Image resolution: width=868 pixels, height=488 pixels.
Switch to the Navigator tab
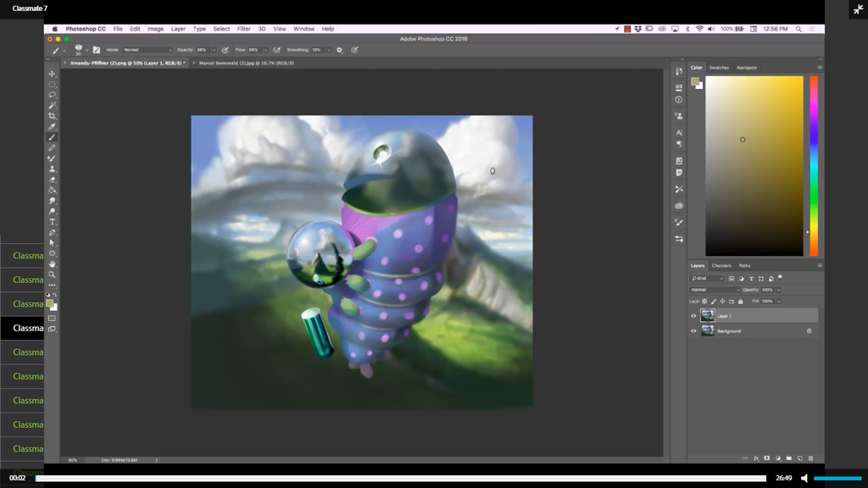pyautogui.click(x=747, y=68)
